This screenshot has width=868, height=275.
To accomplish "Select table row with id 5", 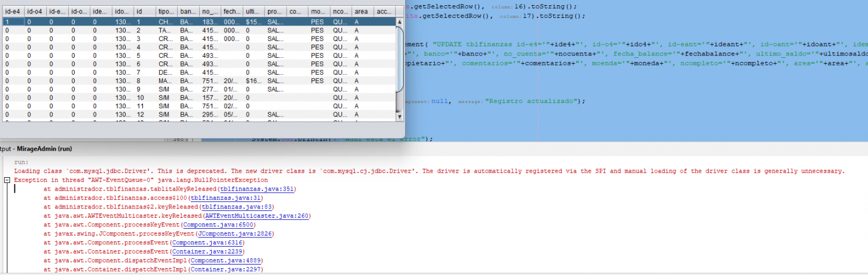I will 199,56.
